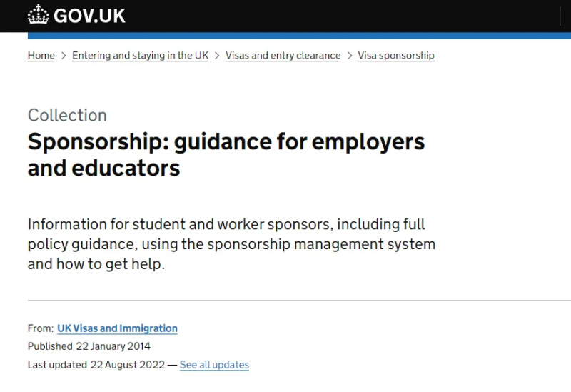Viewport: 571px width, 392px height.
Task: Click the Sponsorship guidance page heading
Action: pos(226,154)
